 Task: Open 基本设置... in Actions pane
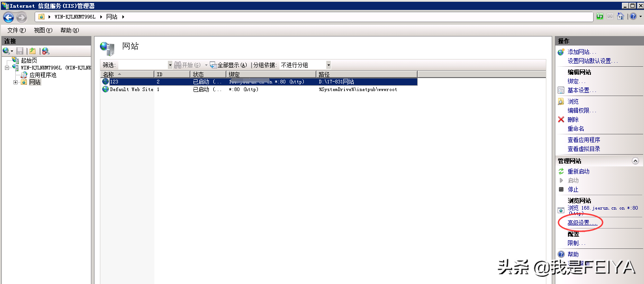point(581,90)
